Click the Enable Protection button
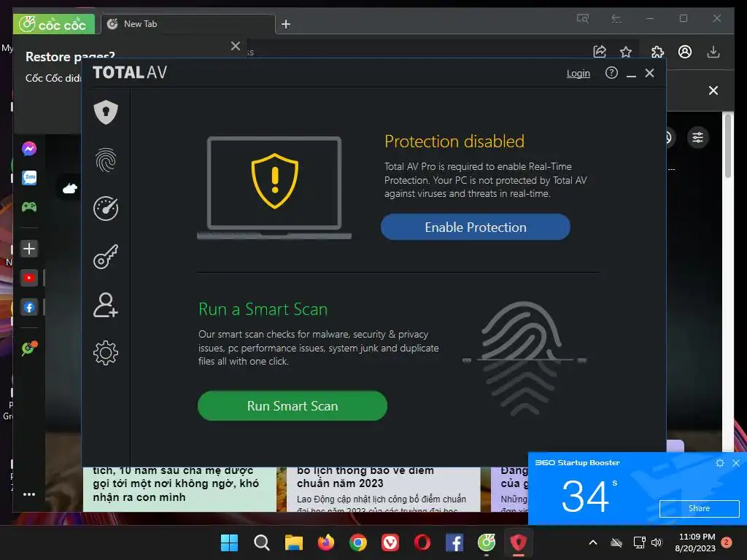This screenshot has height=560, width=747. point(476,227)
